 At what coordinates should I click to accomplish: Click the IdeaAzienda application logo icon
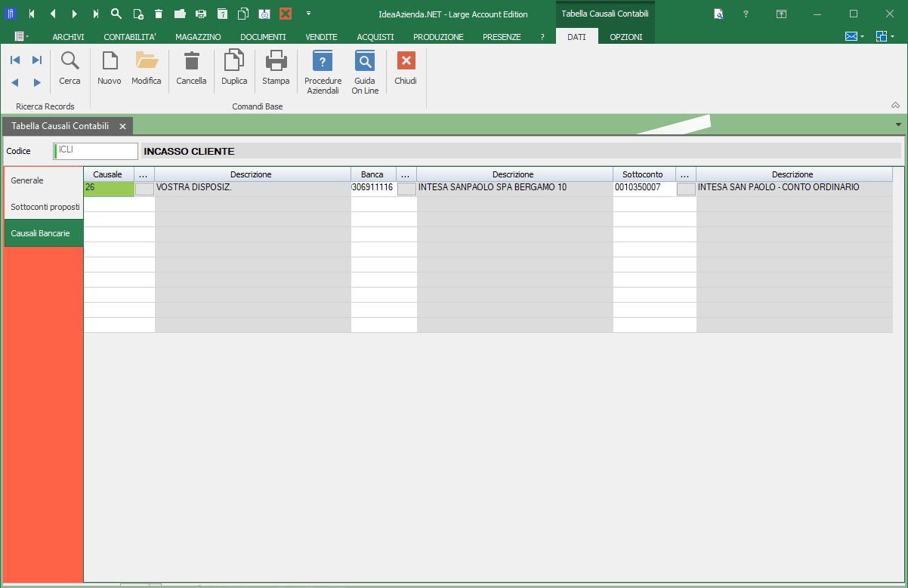pyautogui.click(x=11, y=14)
